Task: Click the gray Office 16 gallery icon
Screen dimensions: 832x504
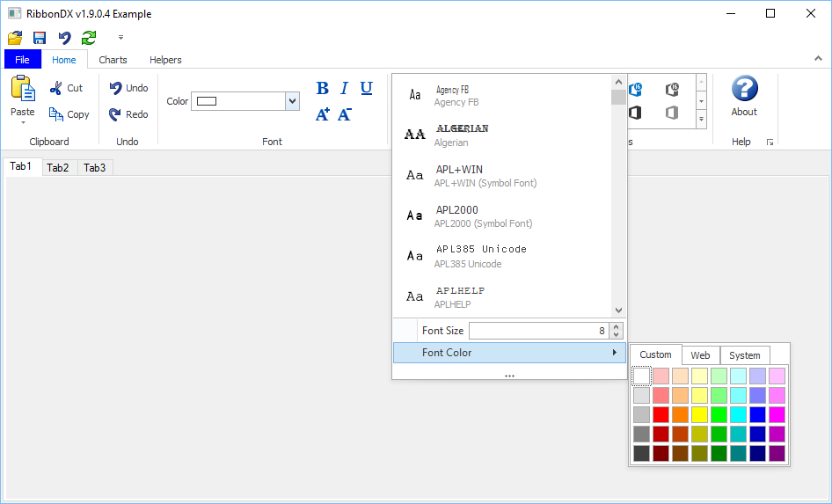Action: [672, 89]
